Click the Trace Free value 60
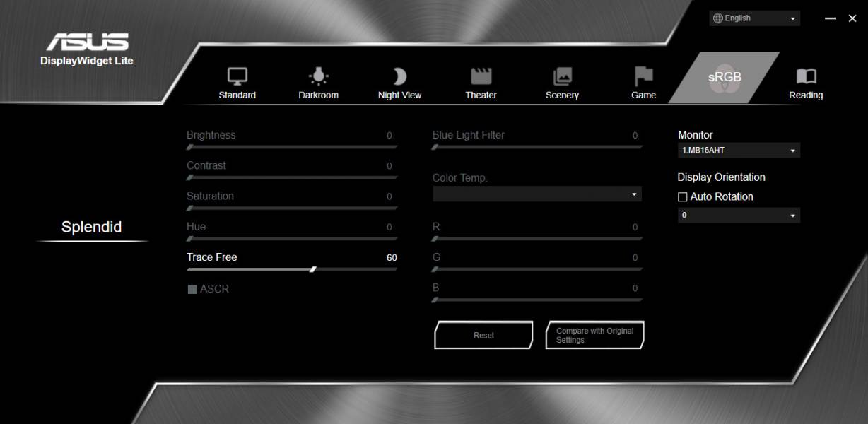The image size is (868, 424). [x=392, y=258]
